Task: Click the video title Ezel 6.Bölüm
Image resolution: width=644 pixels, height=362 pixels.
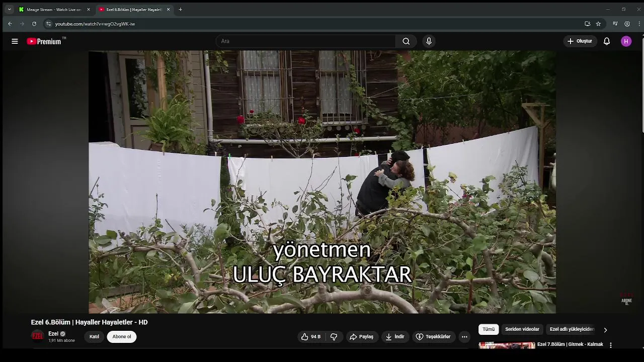Action: click(x=89, y=322)
